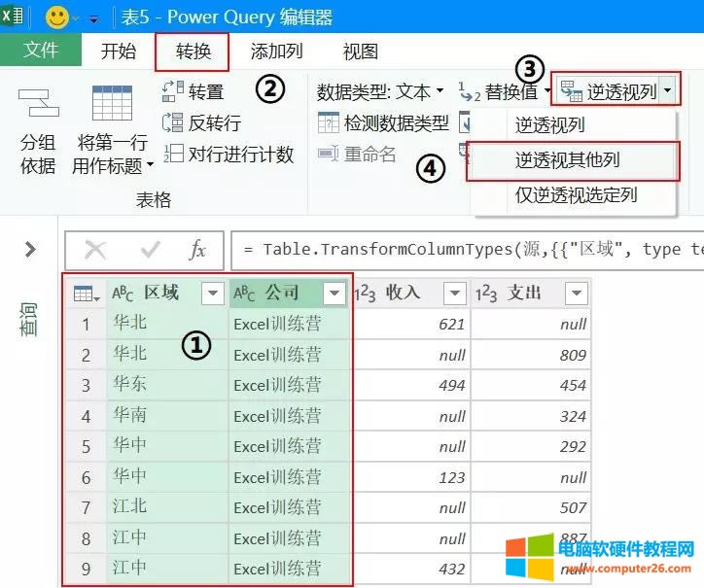Open the 公司 column filter dropdown
This screenshot has width=704, height=588.
click(x=334, y=294)
